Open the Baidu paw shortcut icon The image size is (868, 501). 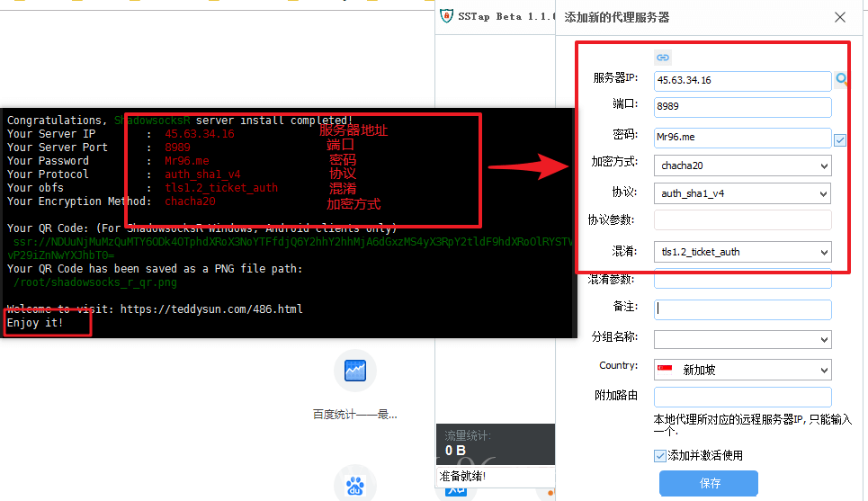click(355, 486)
